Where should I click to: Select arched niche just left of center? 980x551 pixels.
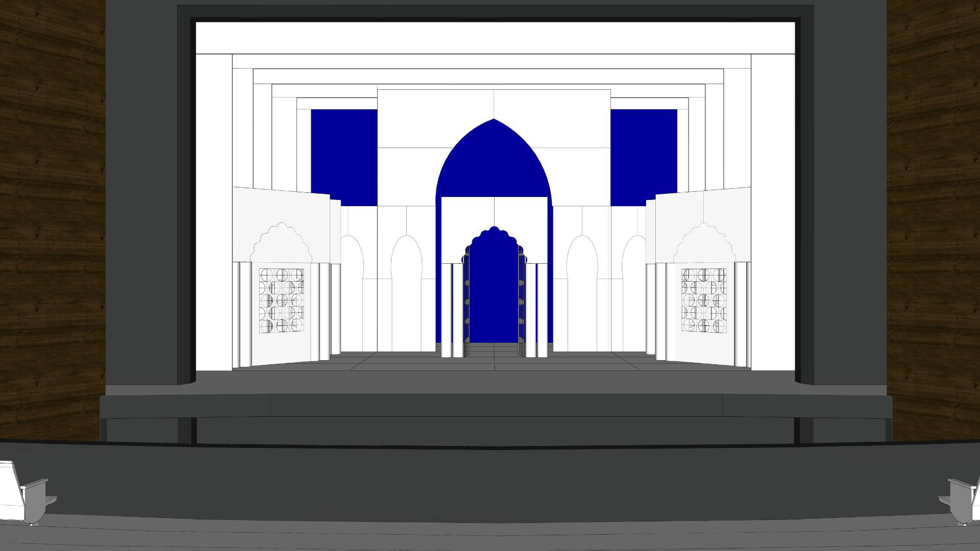pyautogui.click(x=406, y=286)
